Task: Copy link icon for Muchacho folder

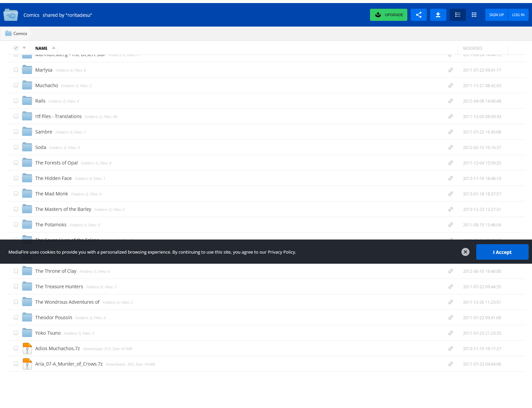Action: click(451, 85)
